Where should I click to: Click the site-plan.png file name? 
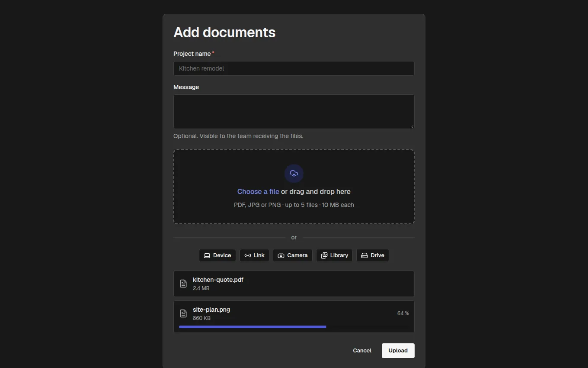(x=211, y=310)
